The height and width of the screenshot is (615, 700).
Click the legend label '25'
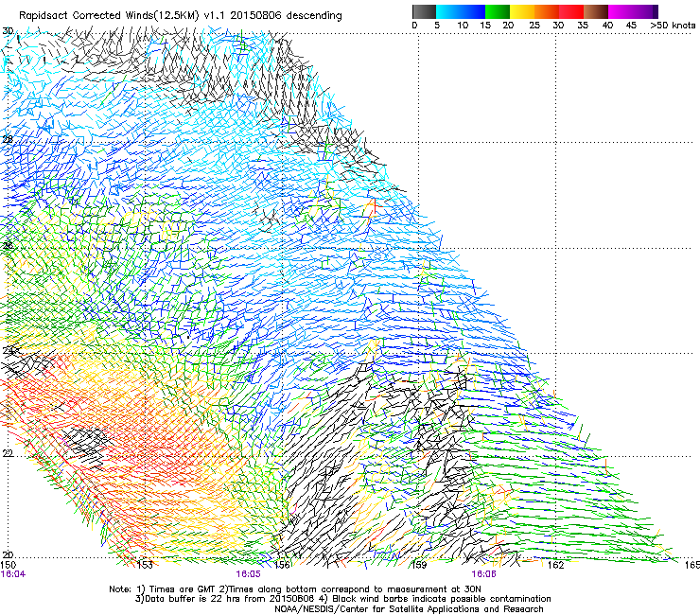[x=534, y=26]
